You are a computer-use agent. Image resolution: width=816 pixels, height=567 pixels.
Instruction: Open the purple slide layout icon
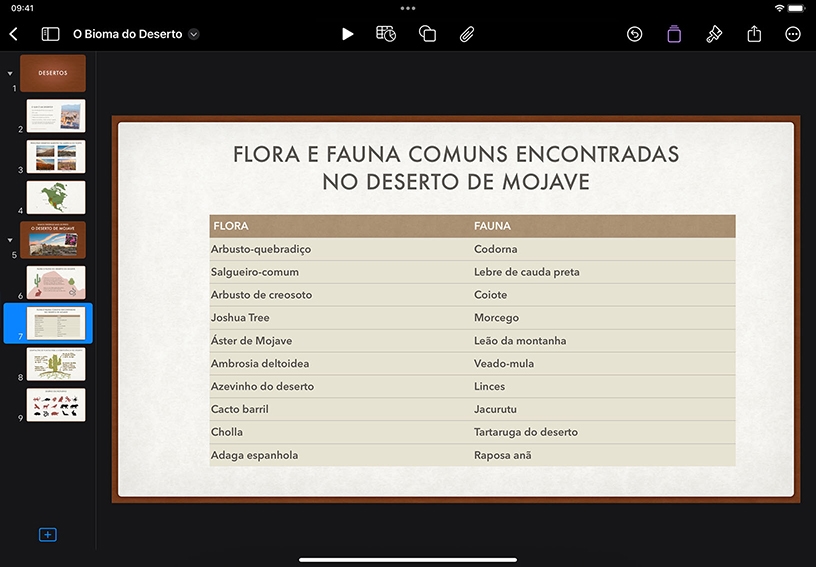674,34
